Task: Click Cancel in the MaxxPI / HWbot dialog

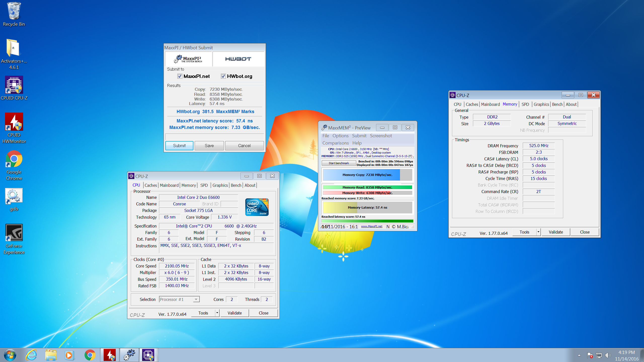Action: [x=244, y=146]
